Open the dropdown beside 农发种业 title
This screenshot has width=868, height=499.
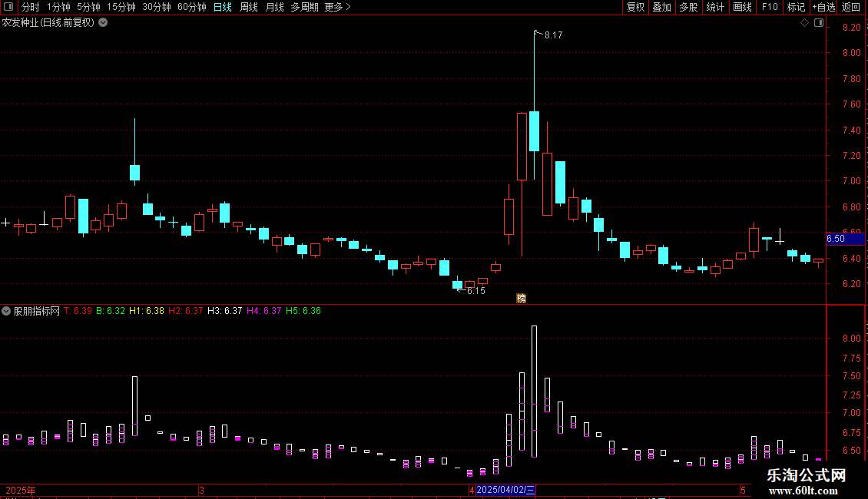pyautogui.click(x=103, y=23)
